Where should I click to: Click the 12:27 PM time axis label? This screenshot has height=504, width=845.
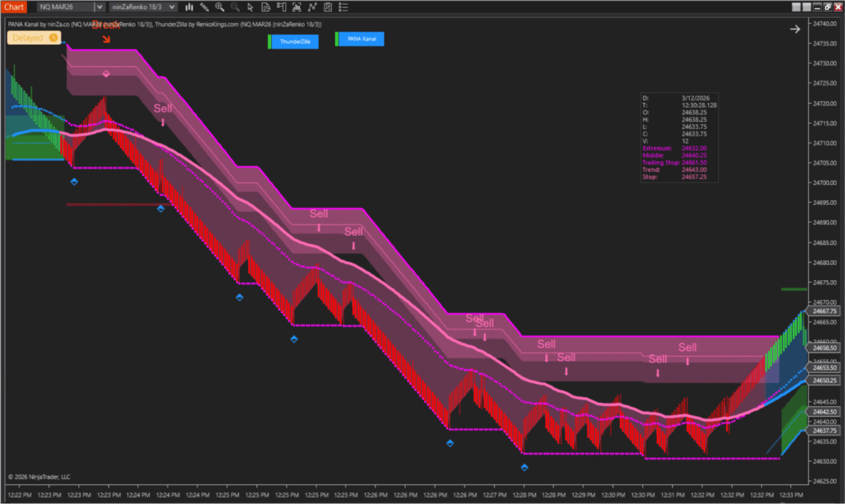(494, 495)
